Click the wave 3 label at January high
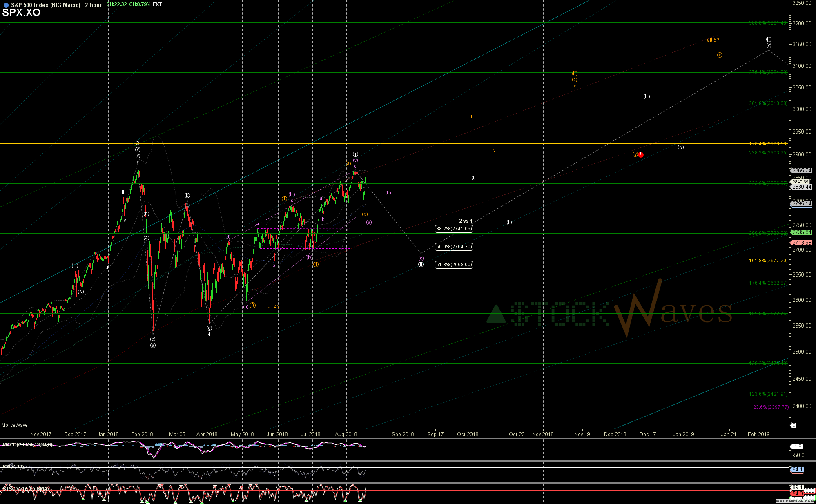The image size is (816, 504). pos(138,143)
